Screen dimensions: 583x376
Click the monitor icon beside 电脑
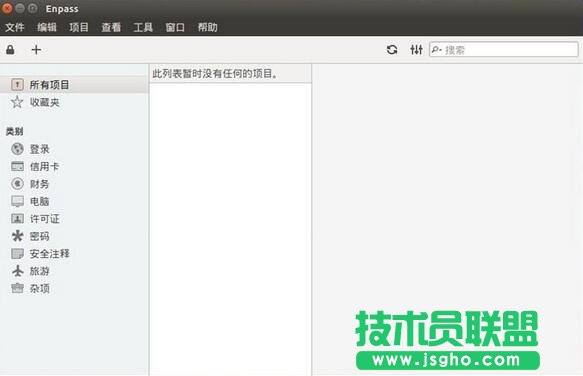click(x=17, y=201)
